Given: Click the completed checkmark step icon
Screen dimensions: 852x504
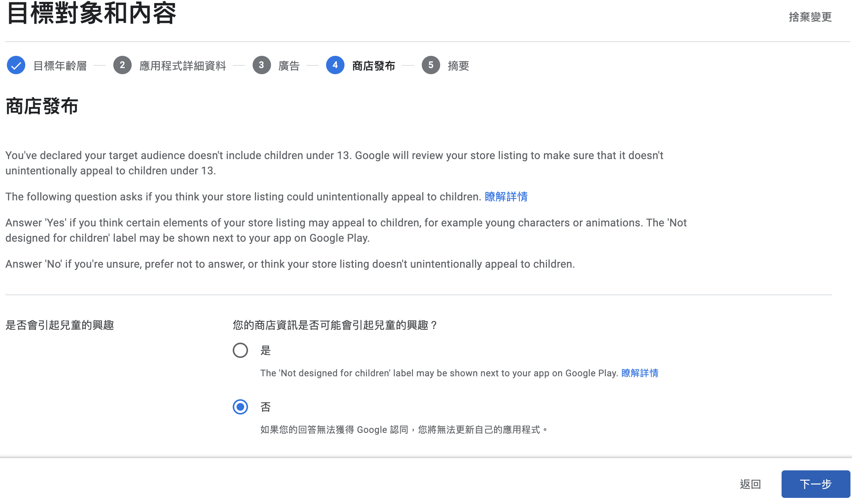Looking at the screenshot, I should [16, 65].
